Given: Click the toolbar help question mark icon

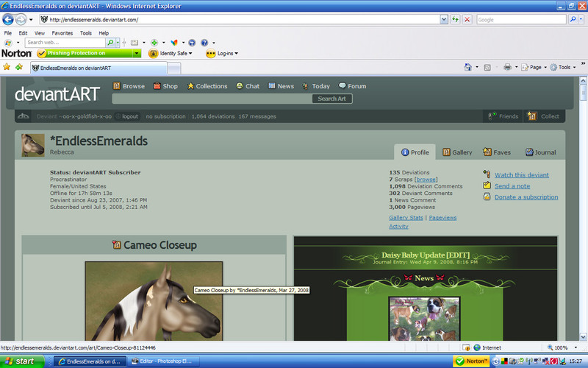Looking at the screenshot, I should (x=204, y=43).
